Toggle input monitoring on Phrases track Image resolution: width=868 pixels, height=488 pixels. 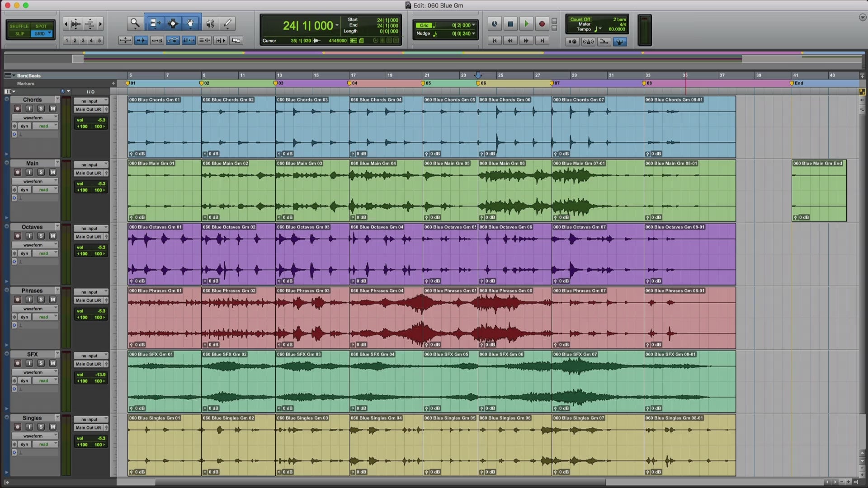(29, 300)
